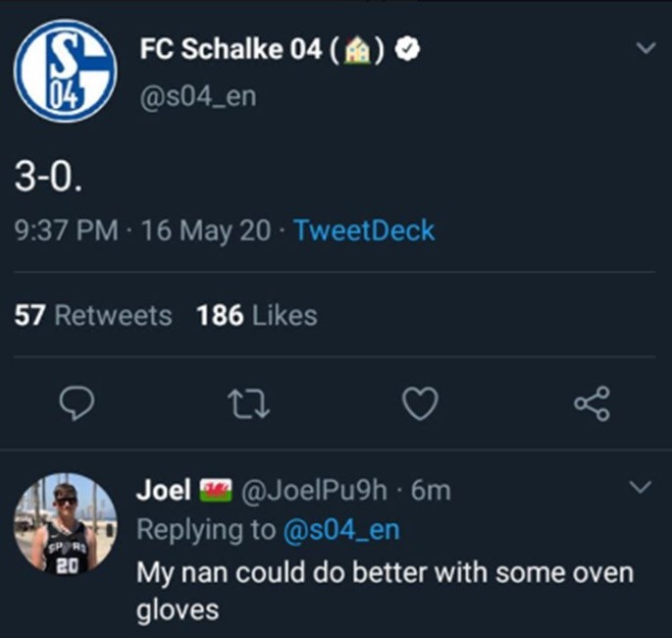View the 57 Retweets list

[93, 315]
